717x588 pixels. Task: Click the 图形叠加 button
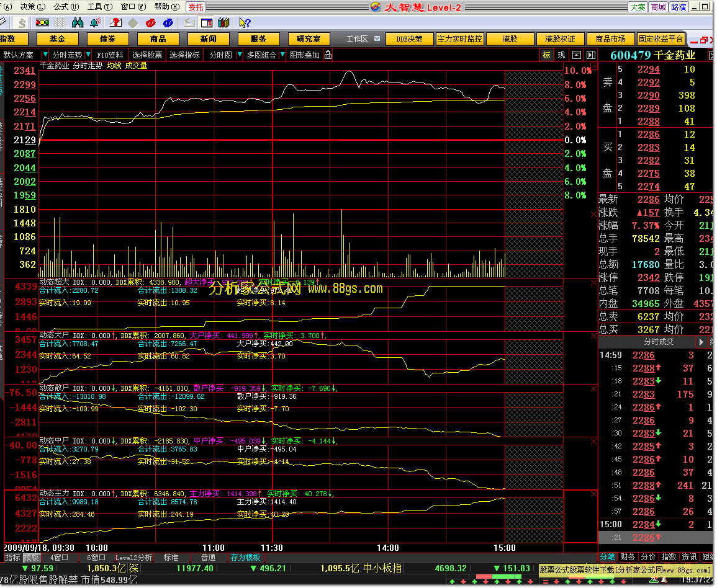[305, 55]
